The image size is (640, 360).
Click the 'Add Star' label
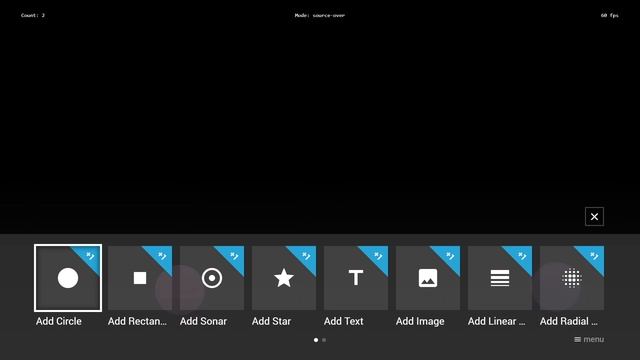coord(271,321)
